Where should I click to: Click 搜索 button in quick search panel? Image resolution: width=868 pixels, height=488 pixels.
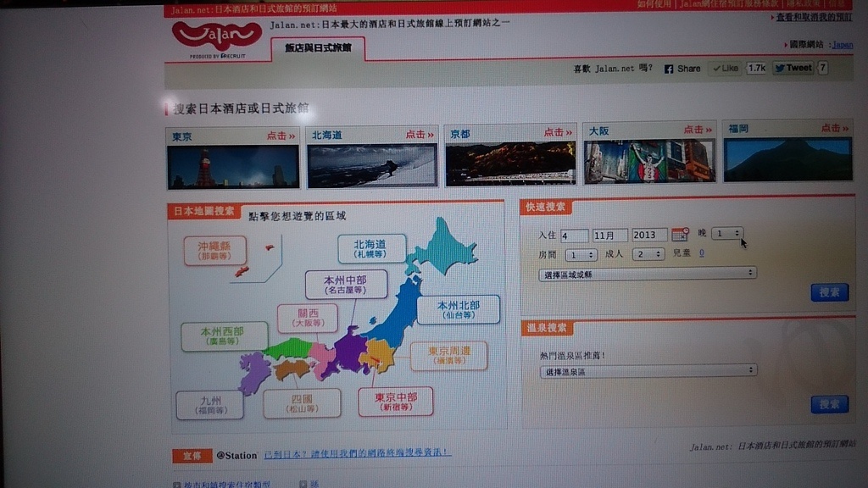coord(829,292)
